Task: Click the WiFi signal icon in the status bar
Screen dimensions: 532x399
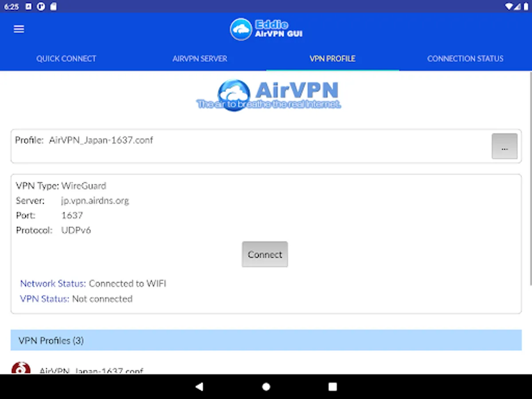Action: pos(509,7)
